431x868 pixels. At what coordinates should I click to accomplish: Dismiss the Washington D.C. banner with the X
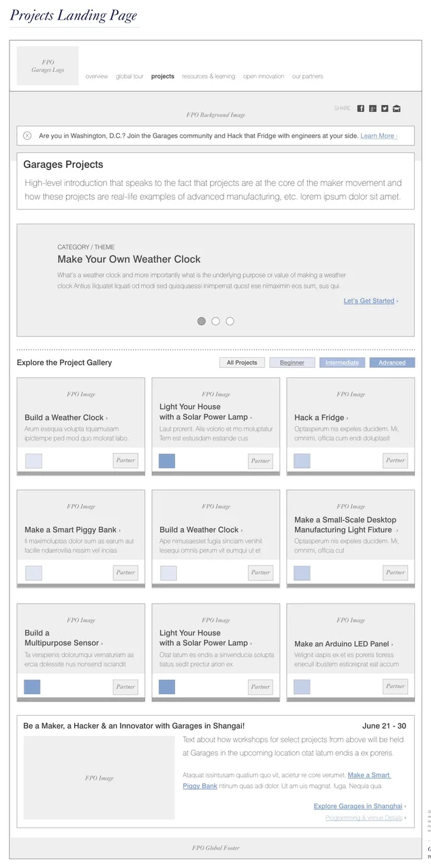27,135
